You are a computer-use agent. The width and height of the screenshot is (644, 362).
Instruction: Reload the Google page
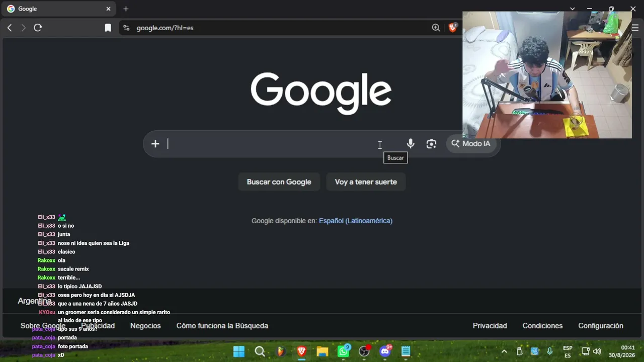38,28
